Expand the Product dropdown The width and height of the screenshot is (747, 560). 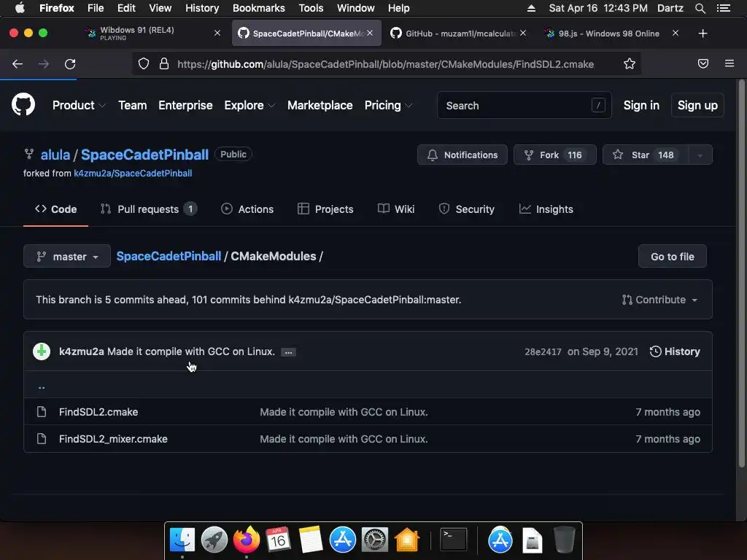coord(79,105)
